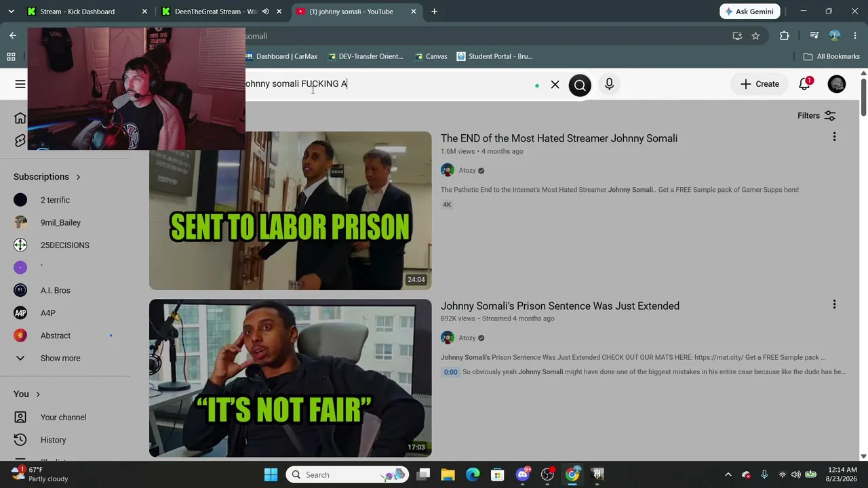The width and height of the screenshot is (868, 488).
Task: Open video title 'Johnny Somali's Prison Sentence Was Just Extended'
Action: [560, 306]
